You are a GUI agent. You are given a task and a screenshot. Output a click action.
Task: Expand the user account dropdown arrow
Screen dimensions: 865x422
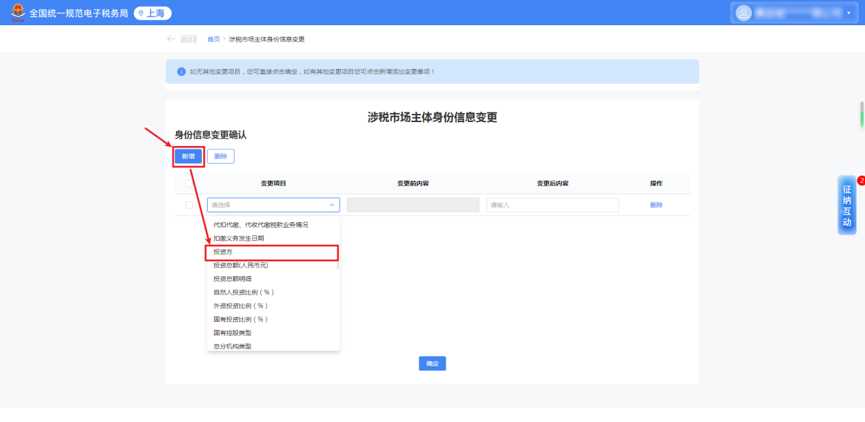848,13
